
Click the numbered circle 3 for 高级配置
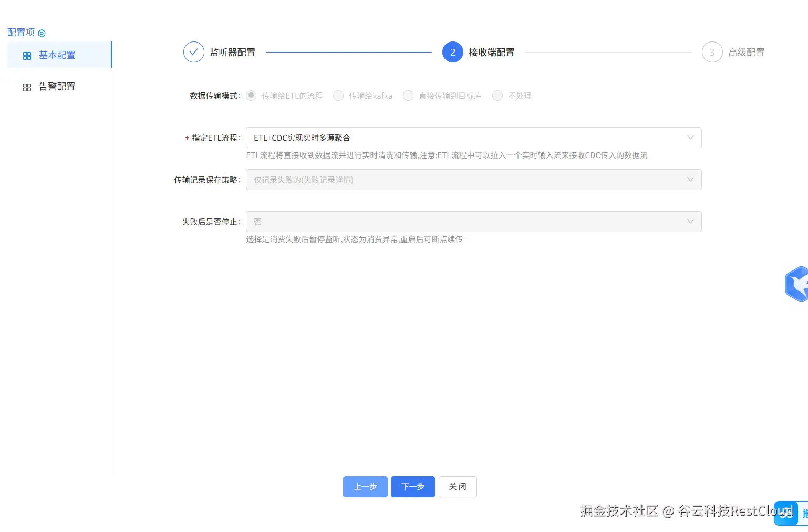click(x=712, y=52)
